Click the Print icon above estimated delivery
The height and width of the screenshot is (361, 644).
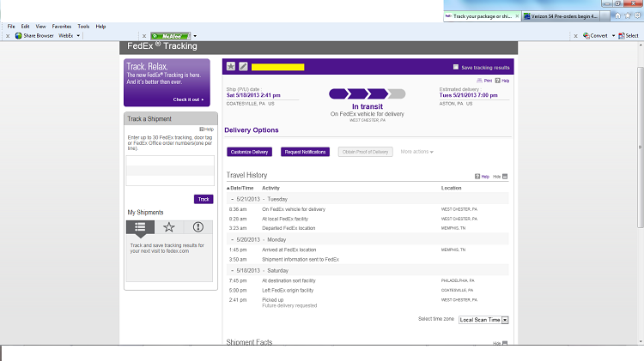[486, 80]
